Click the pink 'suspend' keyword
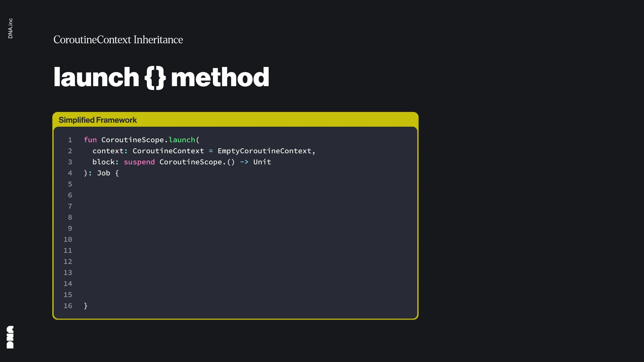Image resolution: width=644 pixels, height=362 pixels. 139,162
